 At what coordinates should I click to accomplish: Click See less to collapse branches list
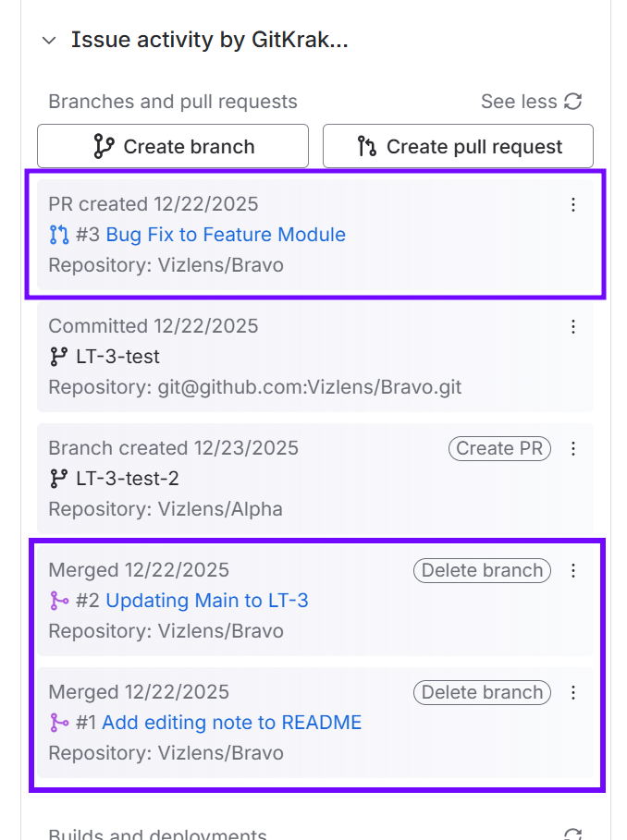pyautogui.click(x=518, y=102)
